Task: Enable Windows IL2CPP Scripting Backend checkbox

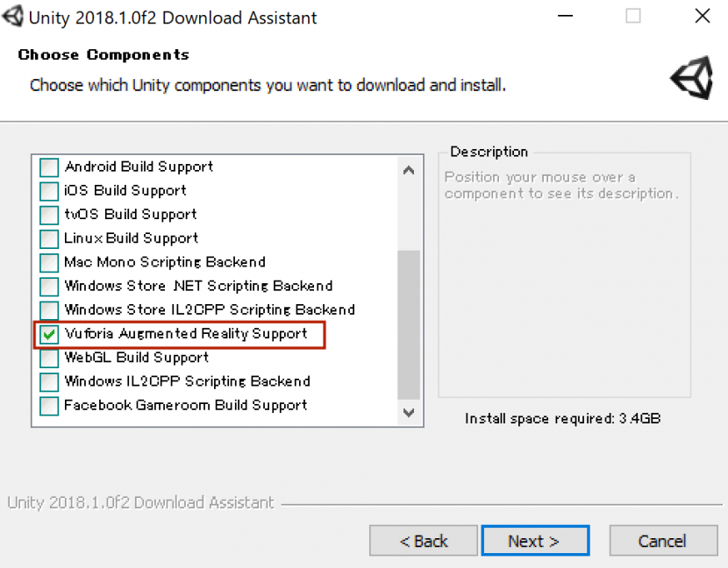Action: click(50, 382)
